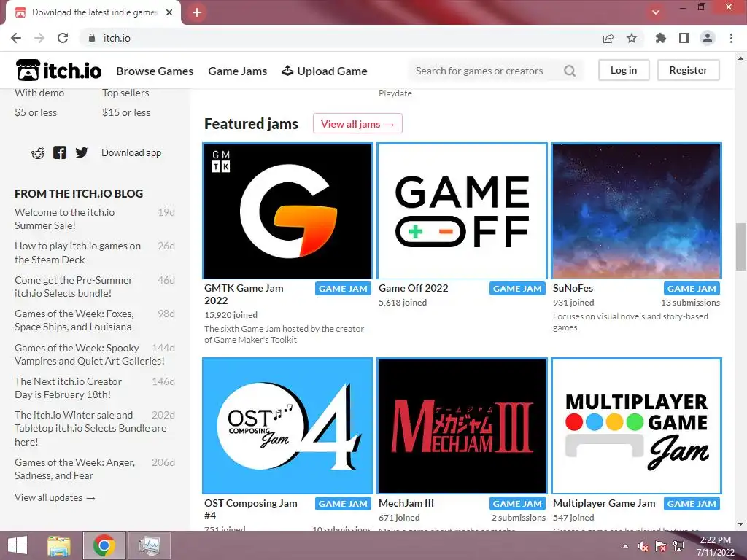Open Chrome three-dot menu
Screen dimensions: 747x560
click(x=731, y=38)
